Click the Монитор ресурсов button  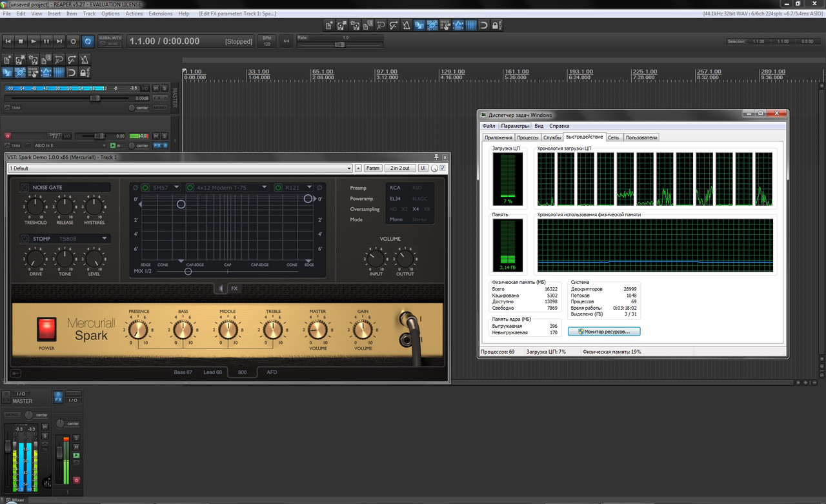point(604,331)
